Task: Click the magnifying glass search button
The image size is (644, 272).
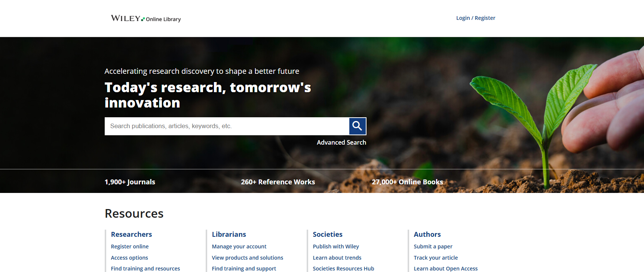Action: pyautogui.click(x=358, y=126)
